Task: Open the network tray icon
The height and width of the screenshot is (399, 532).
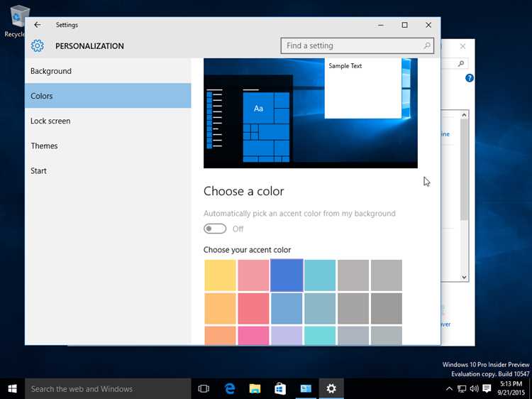Action: (462, 388)
